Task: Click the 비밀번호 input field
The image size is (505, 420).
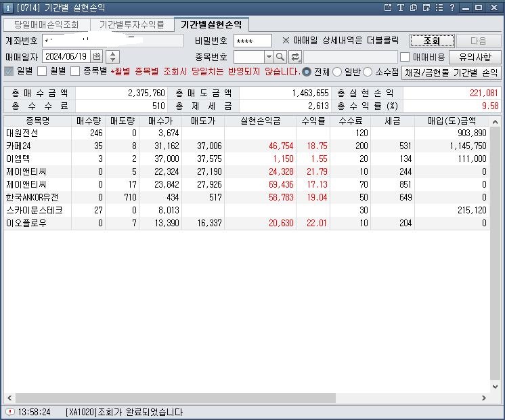Action: click(x=252, y=41)
